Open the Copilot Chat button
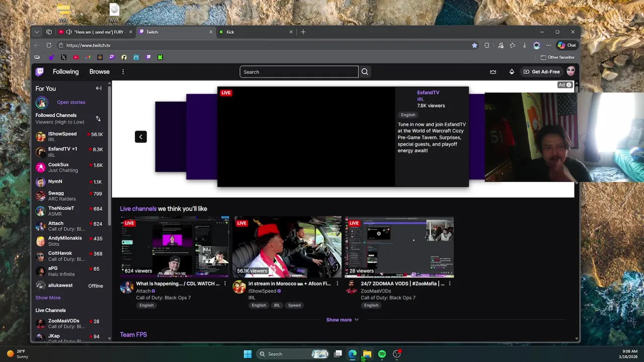644x362 pixels. pyautogui.click(x=567, y=45)
